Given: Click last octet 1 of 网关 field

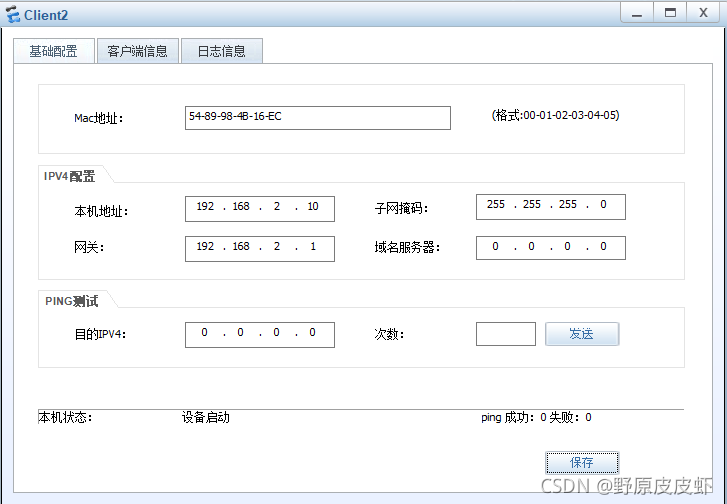Looking at the screenshot, I should [x=313, y=246].
